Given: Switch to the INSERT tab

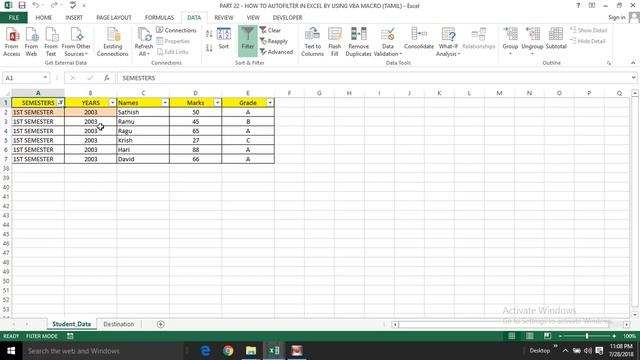Looking at the screenshot, I should [x=74, y=18].
